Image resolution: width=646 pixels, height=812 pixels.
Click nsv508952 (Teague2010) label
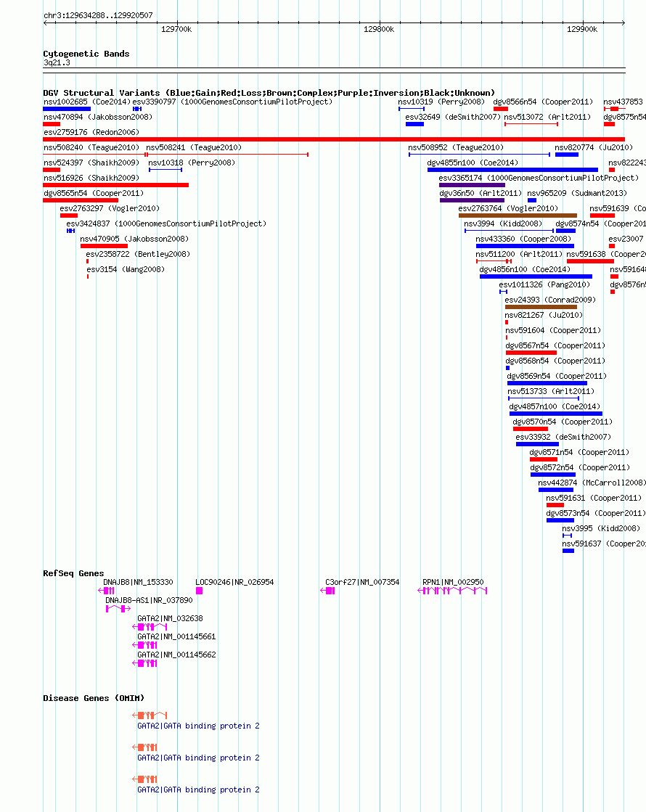(x=456, y=147)
